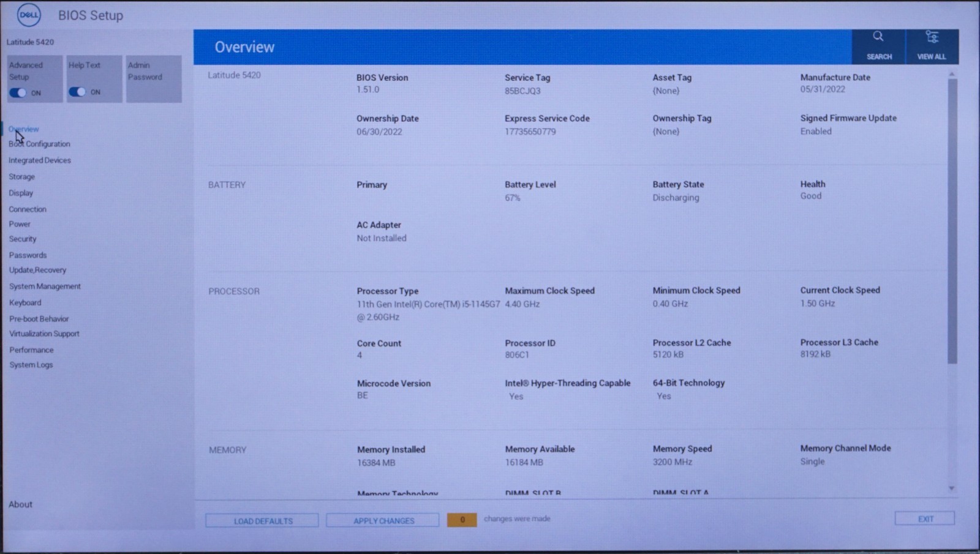Open the Performance section
Viewport: 980px width, 554px height.
click(31, 350)
